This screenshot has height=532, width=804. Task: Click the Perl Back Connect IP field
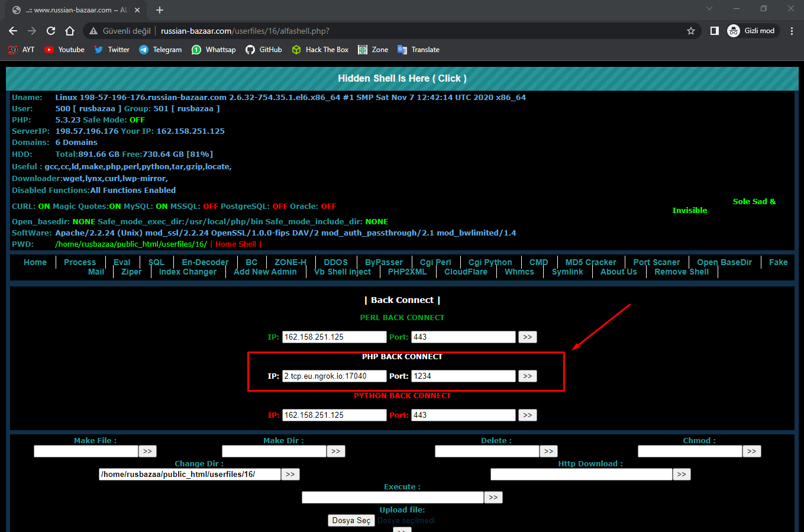(334, 337)
